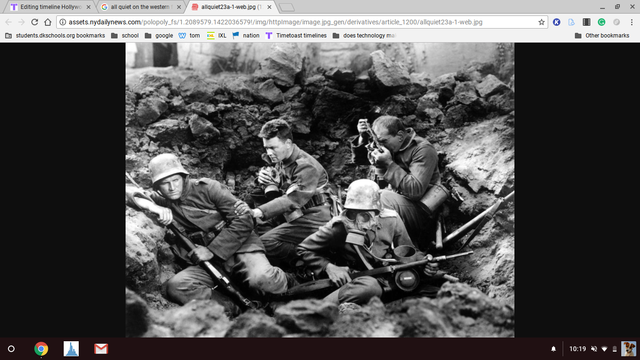
Task: Open the IXL bookmark
Action: pyautogui.click(x=216, y=36)
